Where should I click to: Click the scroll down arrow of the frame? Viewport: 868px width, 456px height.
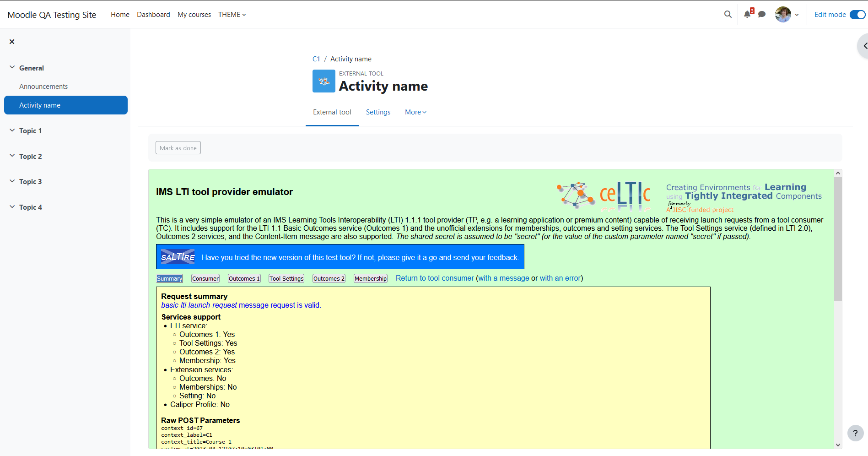pos(838,445)
